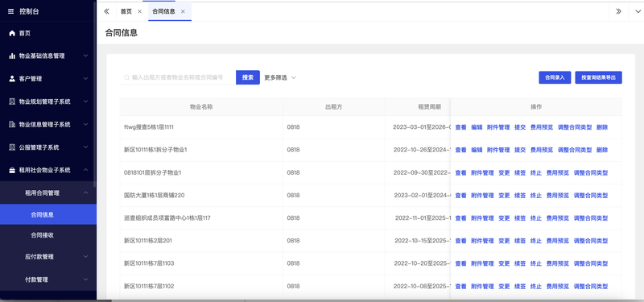Click the 物业名称 column header
Screen dimensions: 644x302
201,107
